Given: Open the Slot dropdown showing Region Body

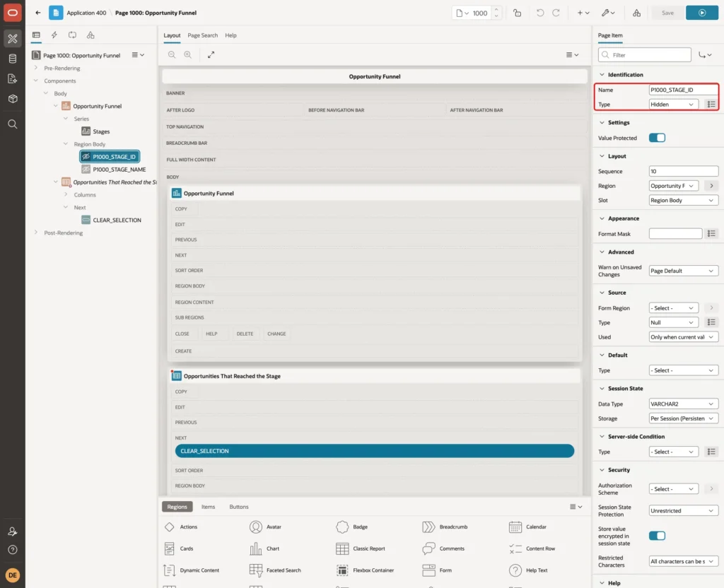Looking at the screenshot, I should [x=684, y=201].
